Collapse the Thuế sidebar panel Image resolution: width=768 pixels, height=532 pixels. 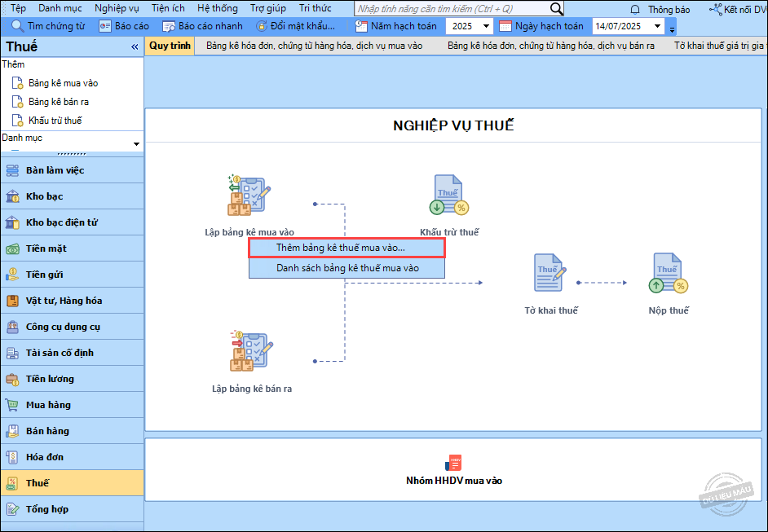click(x=135, y=47)
